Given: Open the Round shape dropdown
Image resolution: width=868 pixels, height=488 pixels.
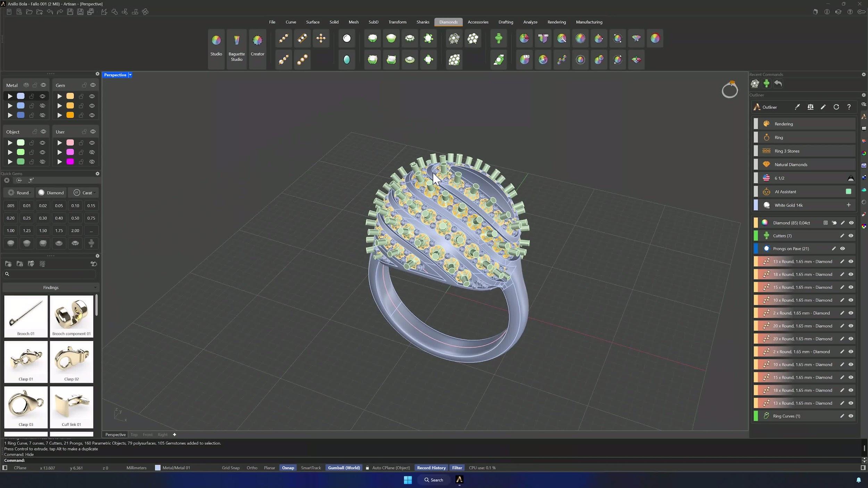Looking at the screenshot, I should coord(19,193).
